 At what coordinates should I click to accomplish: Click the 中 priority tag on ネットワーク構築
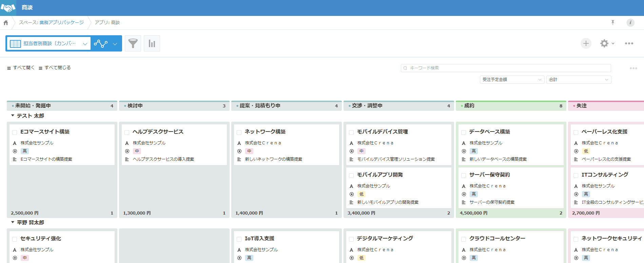[x=249, y=151]
